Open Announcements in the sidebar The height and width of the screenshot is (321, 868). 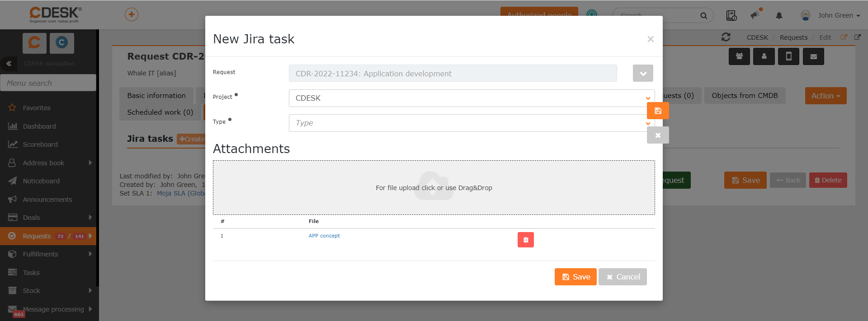[x=48, y=200]
